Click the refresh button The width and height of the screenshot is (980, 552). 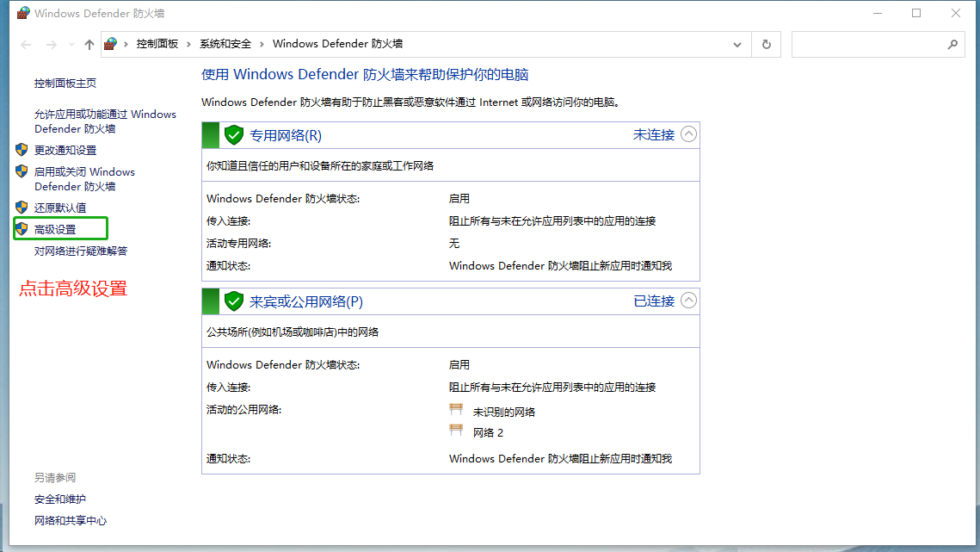[x=767, y=45]
